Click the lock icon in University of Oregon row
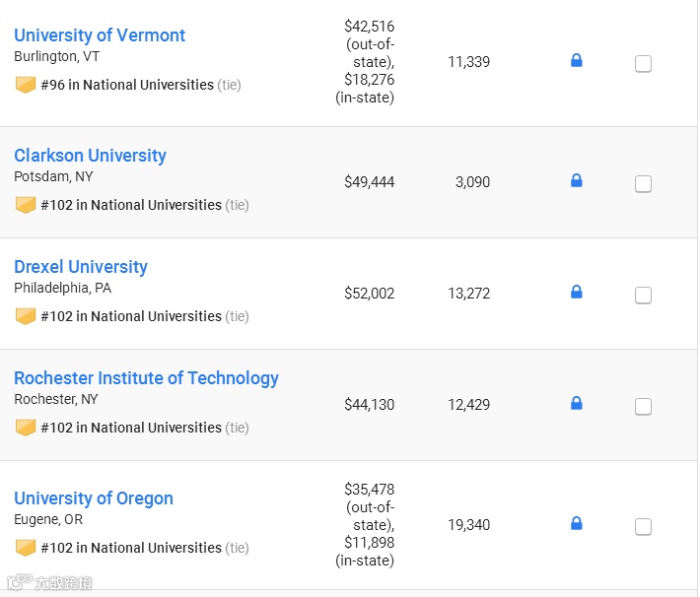 click(x=577, y=524)
